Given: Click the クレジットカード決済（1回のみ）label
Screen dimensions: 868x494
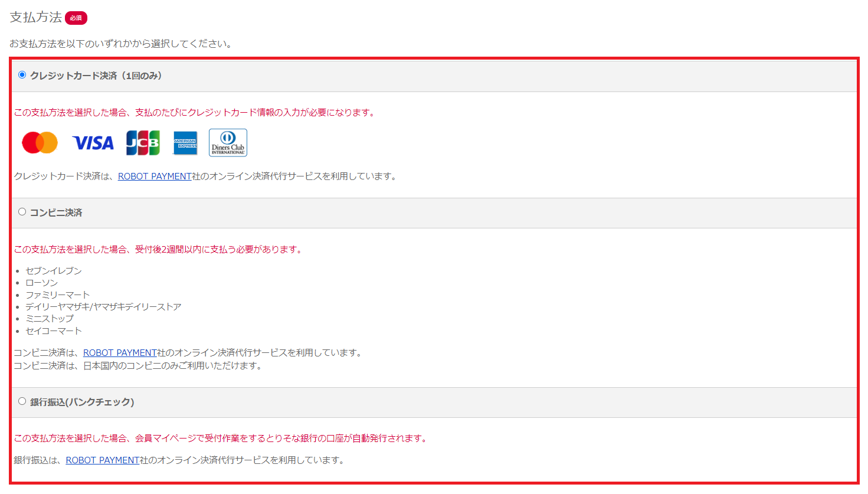Looking at the screenshot, I should (x=96, y=76).
